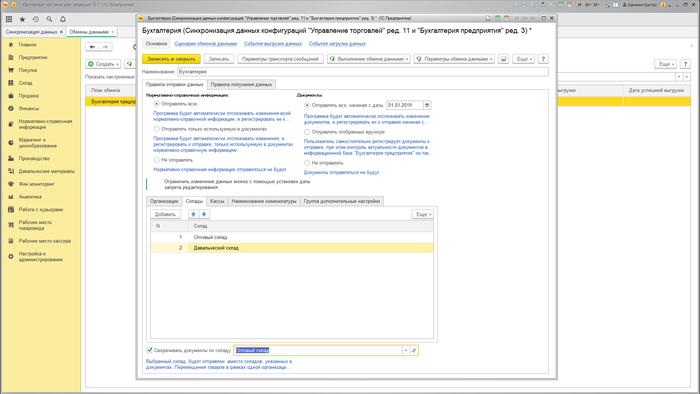Select 'Отправлять все, начиная с даты' option
The width and height of the screenshot is (700, 394).
(307, 105)
